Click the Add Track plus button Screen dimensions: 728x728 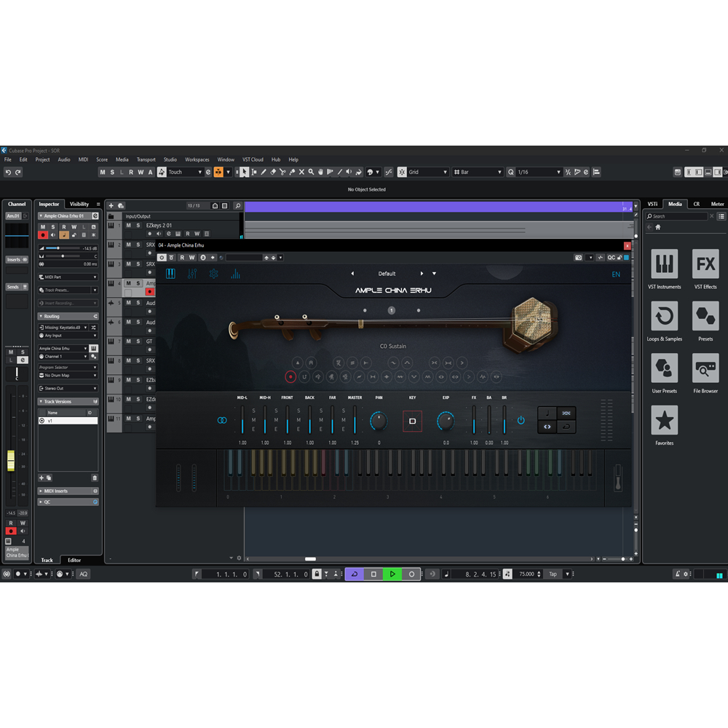point(111,206)
